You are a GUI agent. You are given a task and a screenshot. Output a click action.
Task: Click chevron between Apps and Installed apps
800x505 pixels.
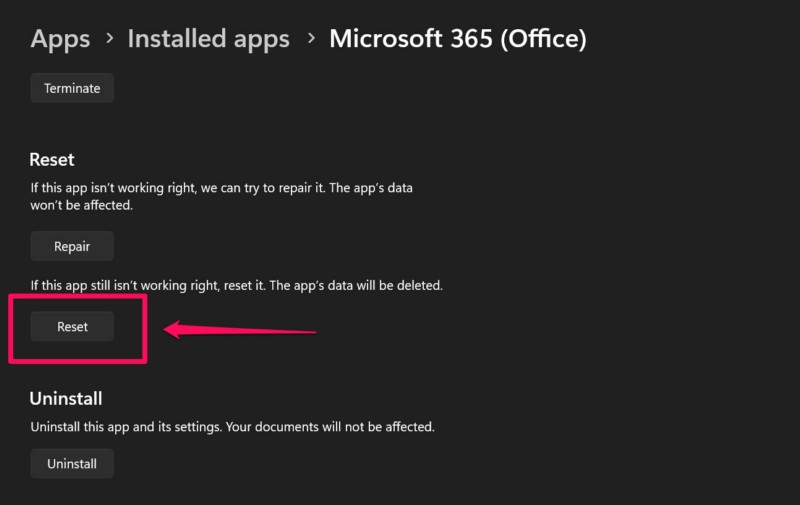109,39
